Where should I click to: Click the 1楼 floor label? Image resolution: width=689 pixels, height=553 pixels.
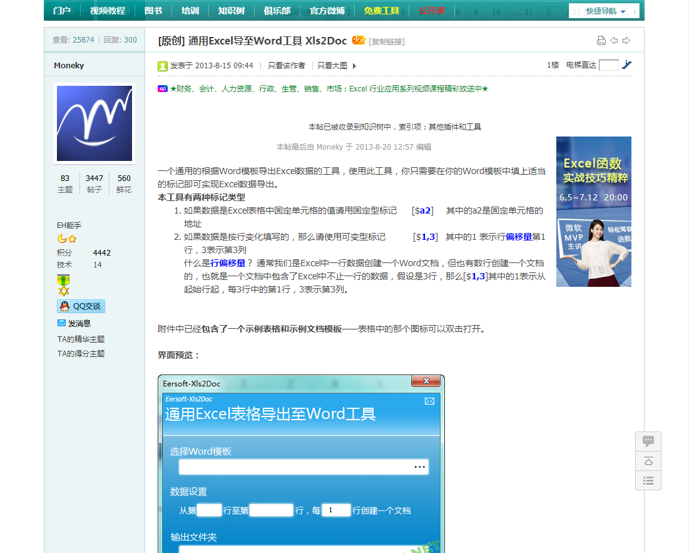553,65
